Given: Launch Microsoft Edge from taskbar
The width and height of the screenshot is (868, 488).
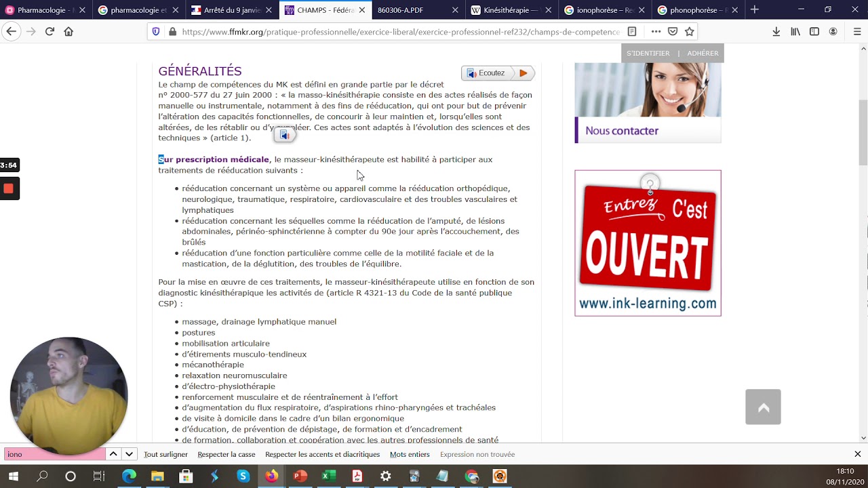Looking at the screenshot, I should (129, 476).
